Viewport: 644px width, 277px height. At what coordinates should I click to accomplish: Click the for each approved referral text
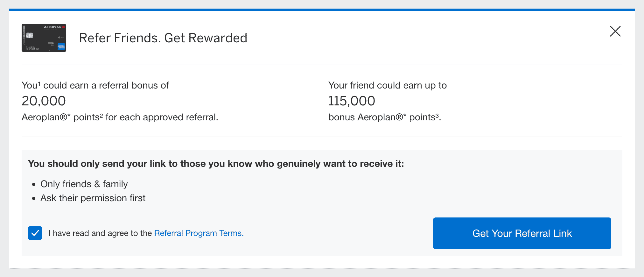pos(162,117)
